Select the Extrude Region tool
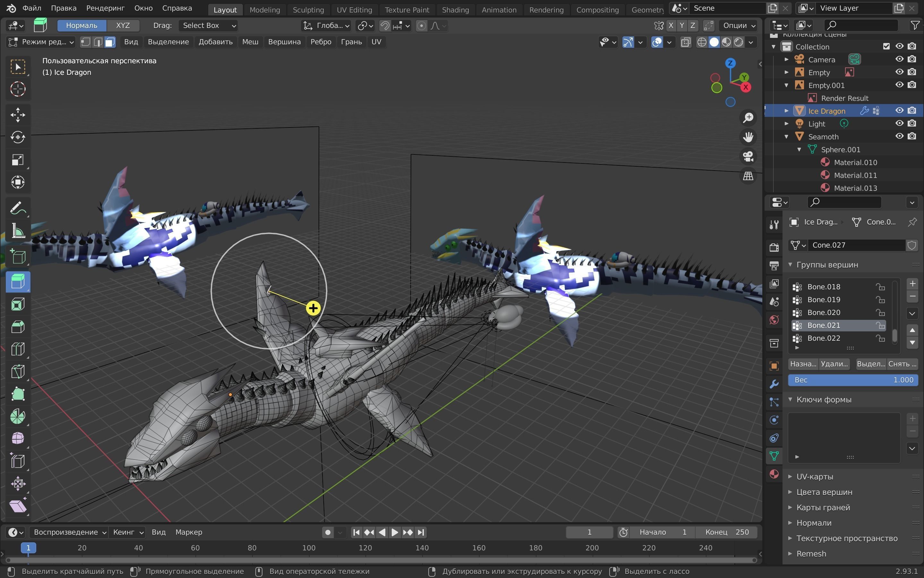This screenshot has width=924, height=578. click(x=18, y=282)
